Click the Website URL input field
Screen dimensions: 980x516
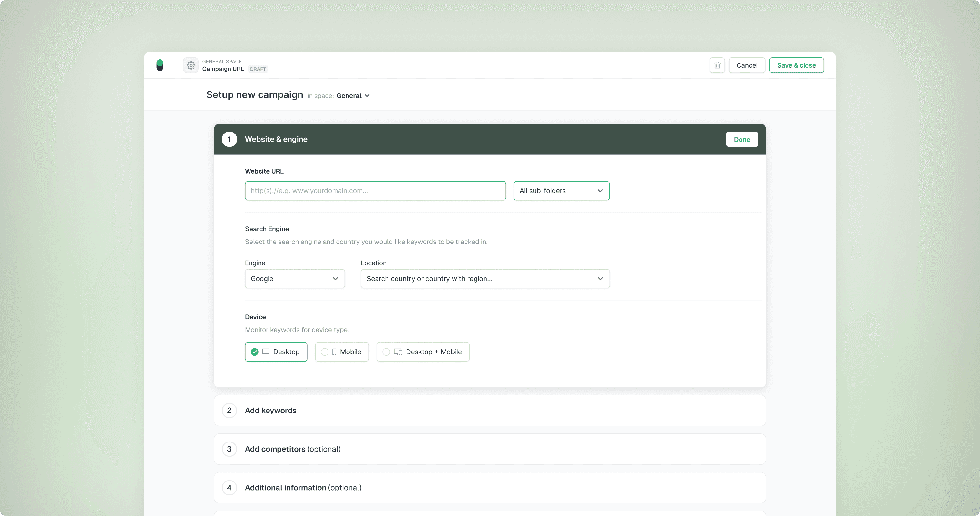coord(375,191)
